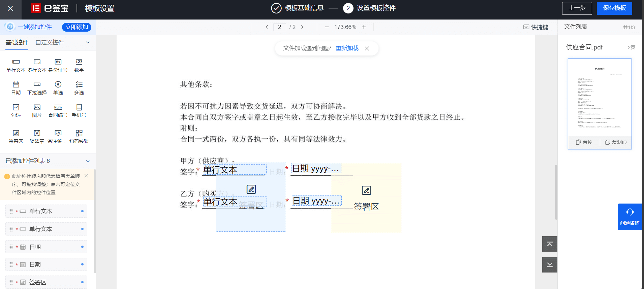
Task: Select the 骑缝章 control tool
Action: pos(37,137)
